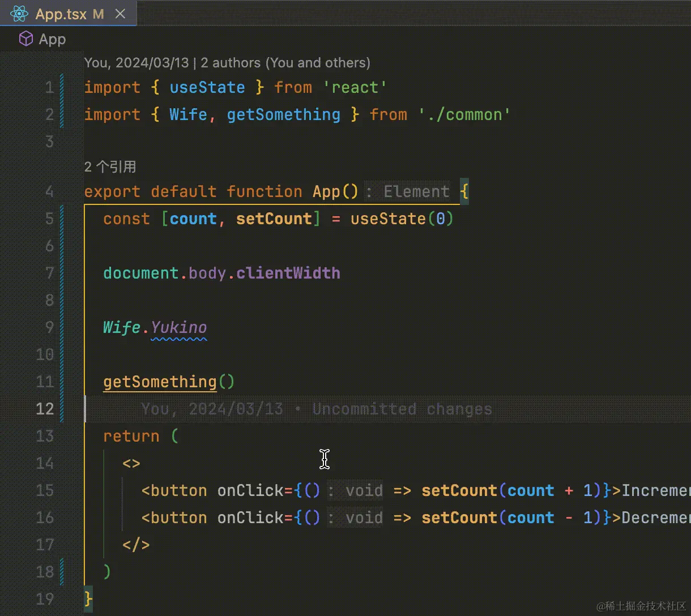Click the cube symbol icon in breadcrumb
Screen dimensions: 691x616
click(26, 39)
